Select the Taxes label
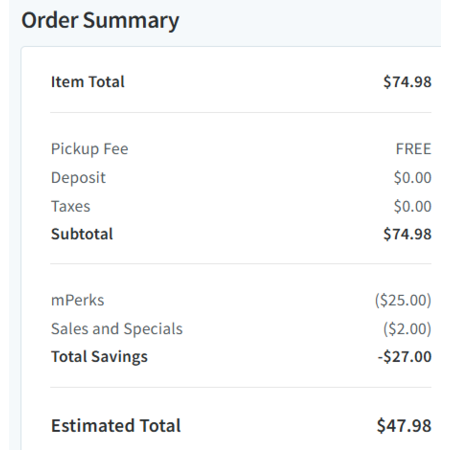Screen dimensions: 450x450 point(71,206)
